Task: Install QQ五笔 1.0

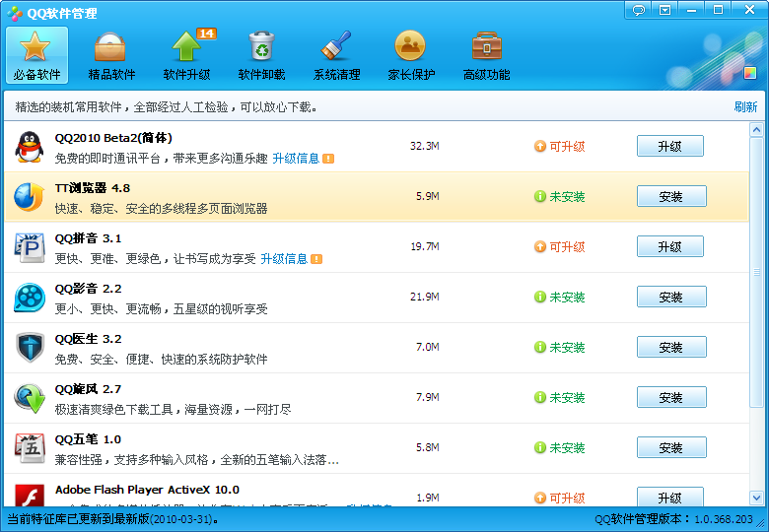Action: [671, 447]
